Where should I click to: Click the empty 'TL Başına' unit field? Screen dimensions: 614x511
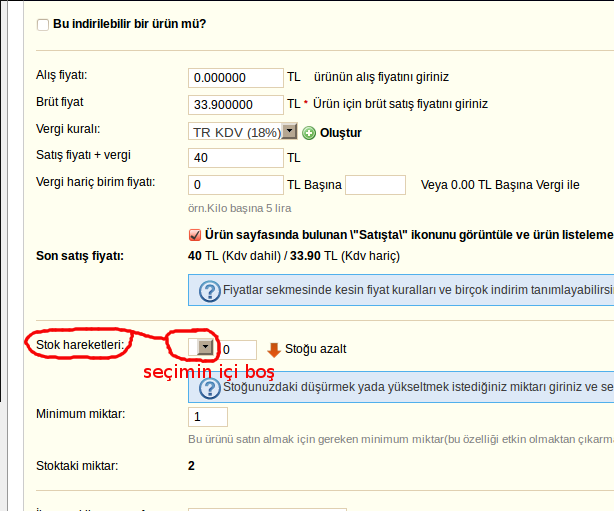pyautogui.click(x=375, y=185)
